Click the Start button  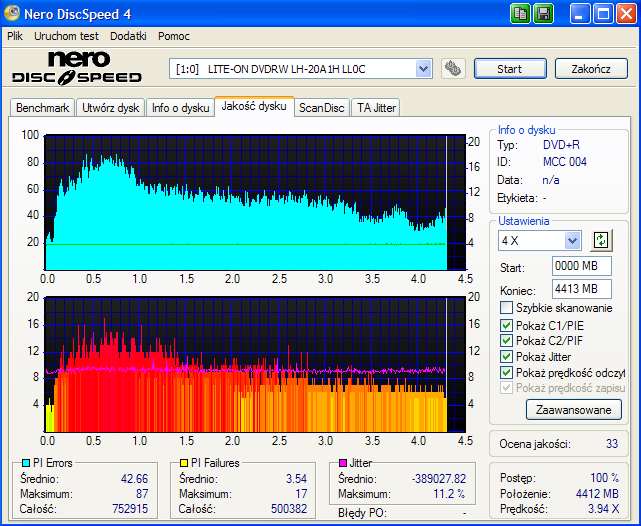pyautogui.click(x=510, y=69)
